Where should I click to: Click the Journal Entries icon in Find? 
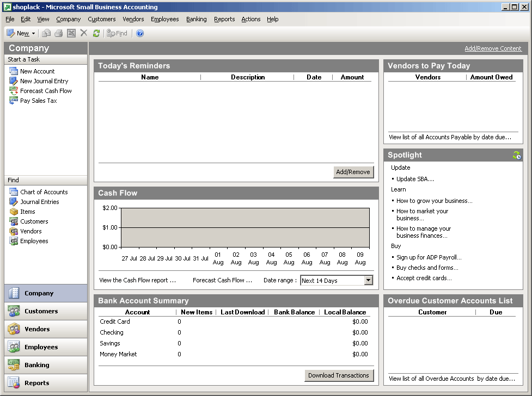[x=14, y=202]
